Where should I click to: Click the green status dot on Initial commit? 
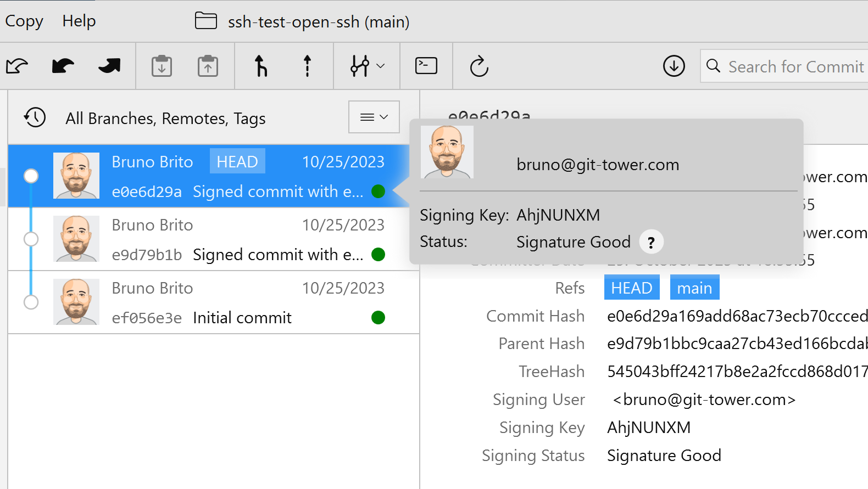(378, 318)
